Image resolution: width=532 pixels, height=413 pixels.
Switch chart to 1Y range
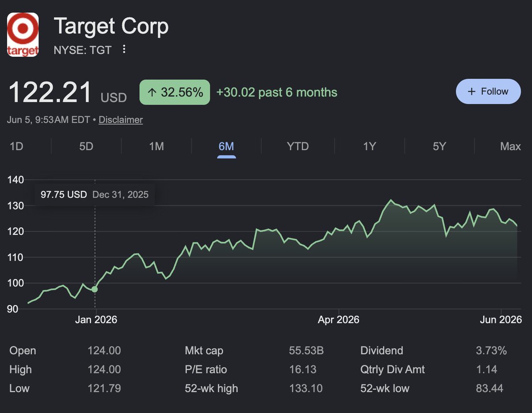click(x=369, y=146)
